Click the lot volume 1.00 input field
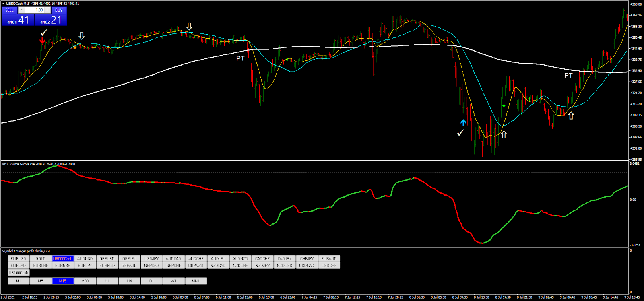The height and width of the screenshot is (301, 644). click(34, 10)
